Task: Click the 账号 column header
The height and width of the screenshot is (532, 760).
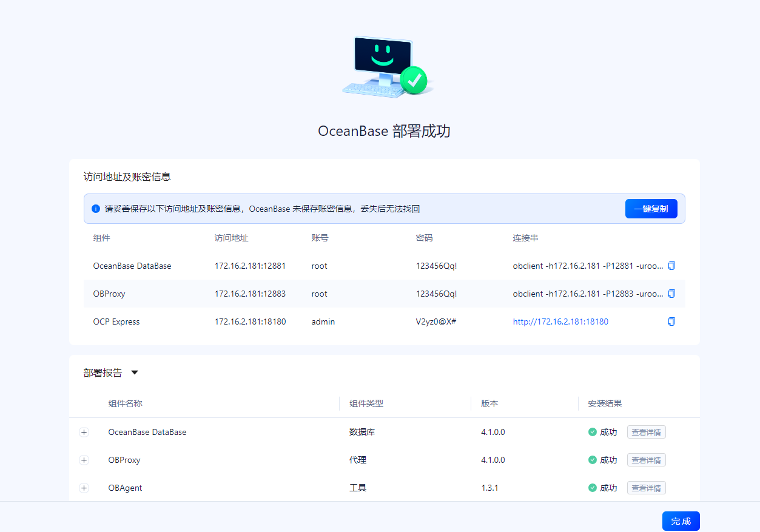Action: point(320,238)
